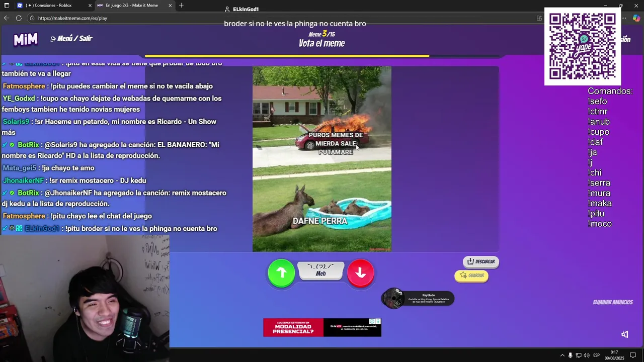The width and height of the screenshot is (644, 362).
Task: Click the meme round progress bar
Action: coord(322,56)
